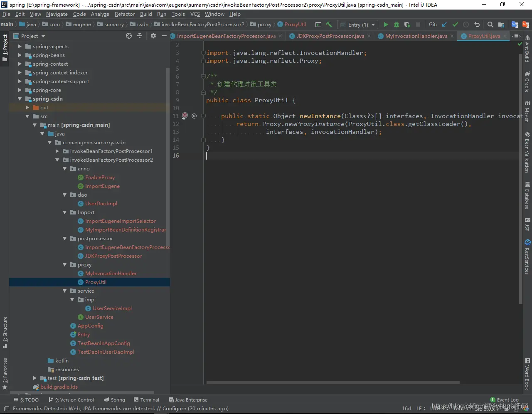Open the Entry run configuration dropdown
Viewport: 532px width, 414px height.
[358, 25]
